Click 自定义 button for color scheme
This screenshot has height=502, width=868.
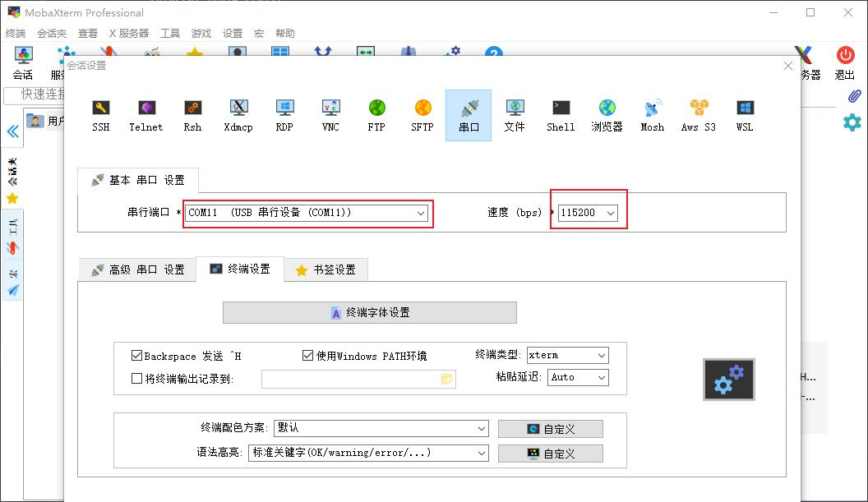coord(550,429)
